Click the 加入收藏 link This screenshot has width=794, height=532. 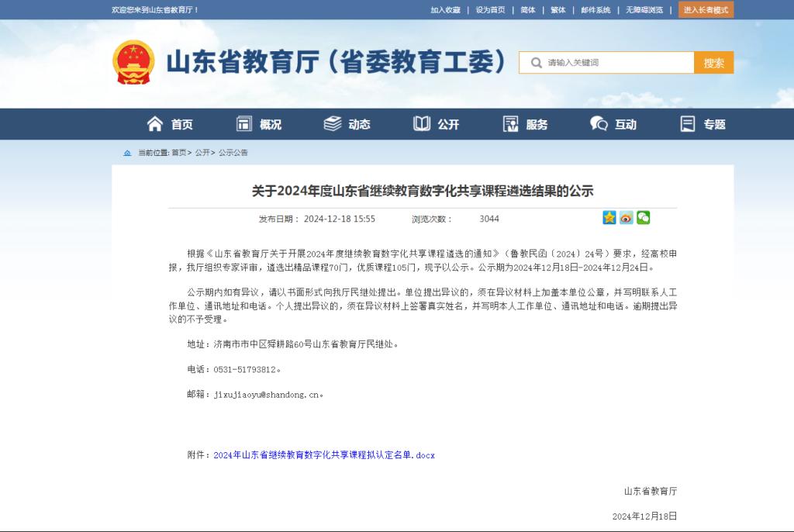point(446,9)
